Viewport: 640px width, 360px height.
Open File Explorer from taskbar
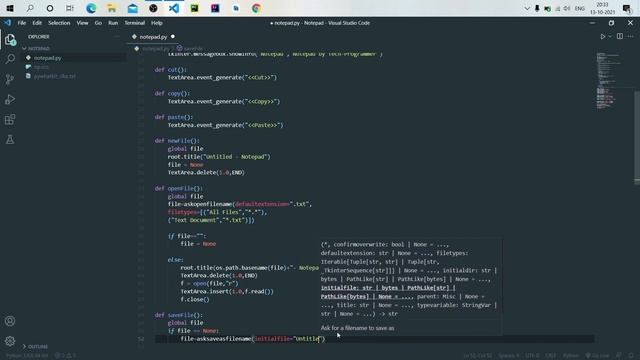(112, 8)
